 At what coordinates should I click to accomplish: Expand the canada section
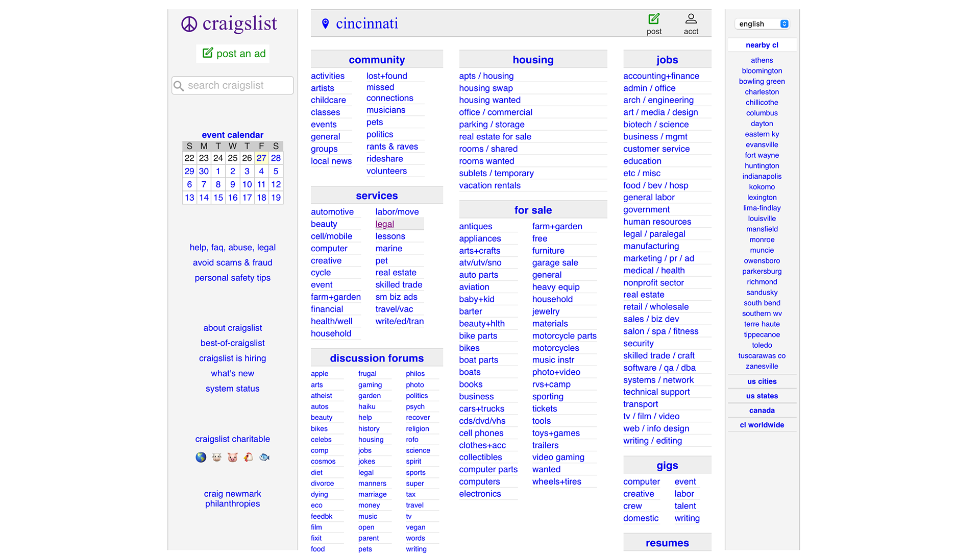point(762,410)
